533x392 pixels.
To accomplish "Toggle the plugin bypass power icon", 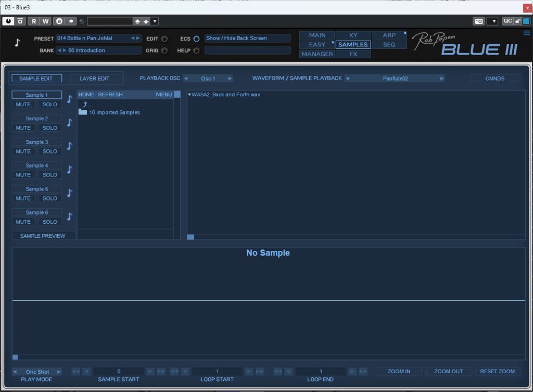I will 9,21.
